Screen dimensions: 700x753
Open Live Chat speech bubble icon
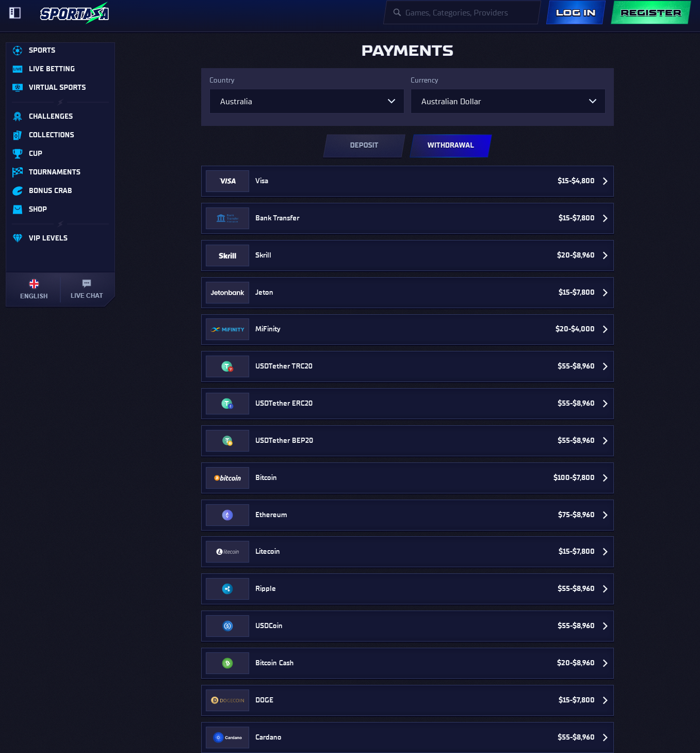pyautogui.click(x=87, y=283)
